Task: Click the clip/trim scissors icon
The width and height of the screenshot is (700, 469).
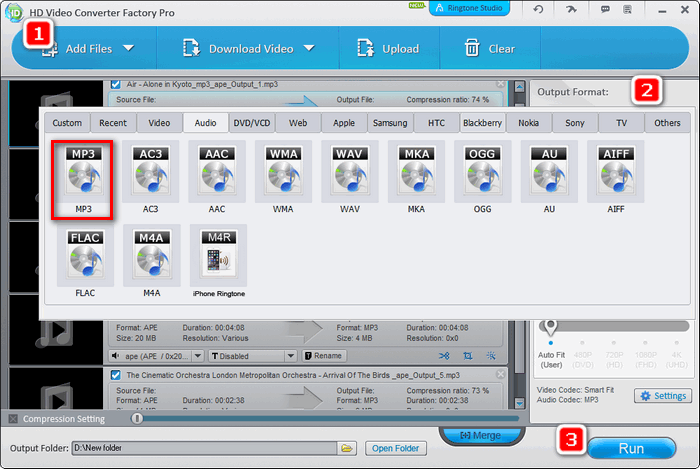Action: 444,356
